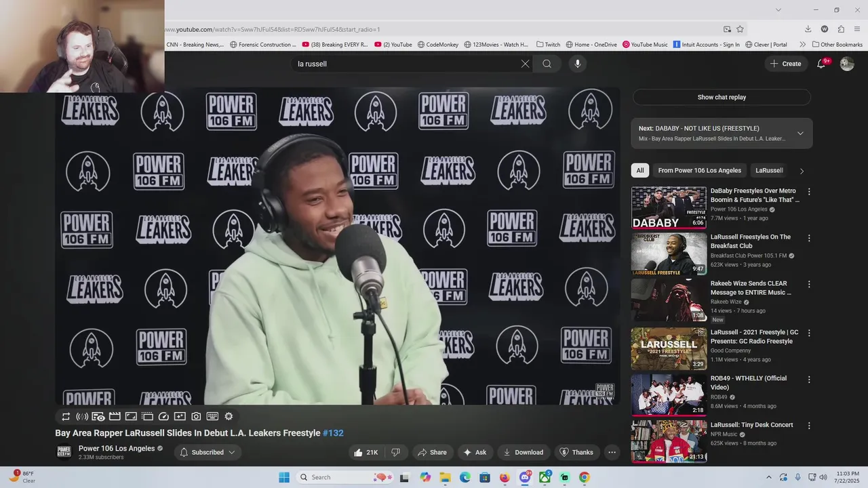
Task: Open options menu for 2021 Freestyle video
Action: point(809,333)
